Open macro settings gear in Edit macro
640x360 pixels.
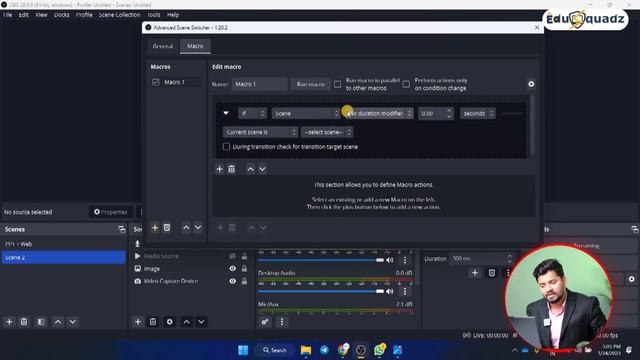(531, 84)
